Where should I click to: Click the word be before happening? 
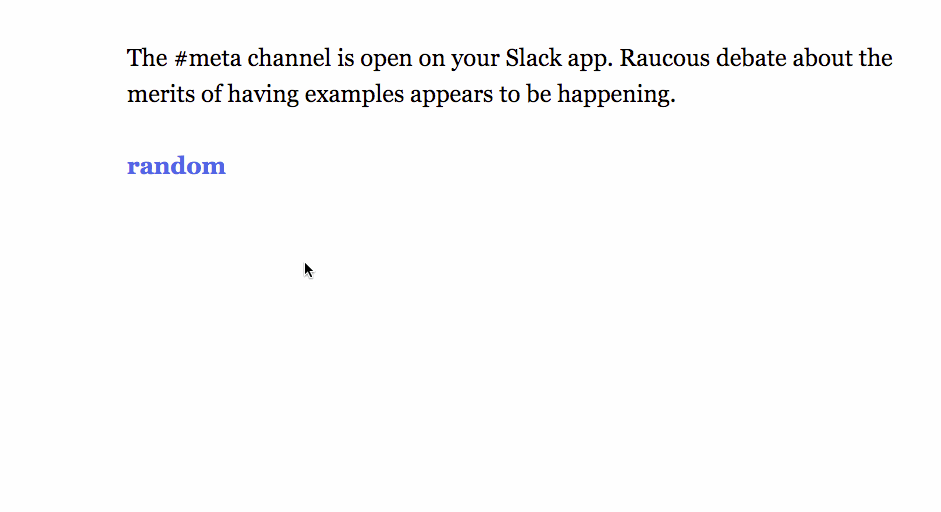click(x=538, y=96)
